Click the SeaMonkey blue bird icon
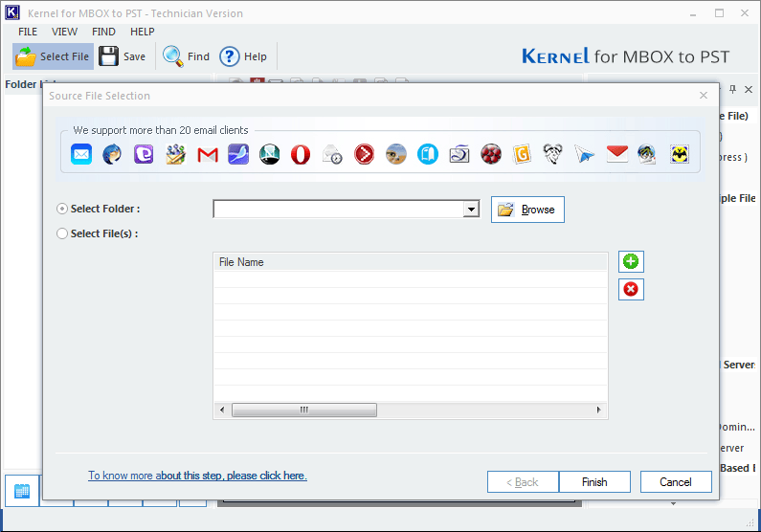 238,154
